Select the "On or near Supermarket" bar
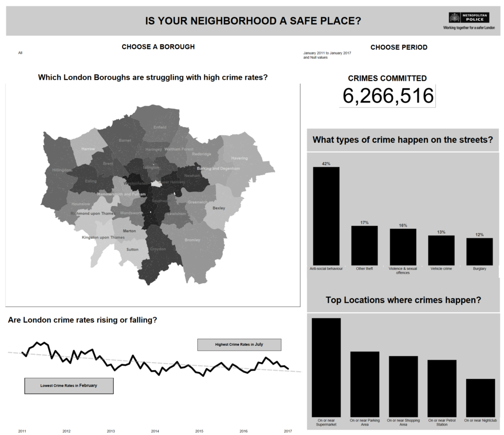The height and width of the screenshot is (435, 504). (326, 367)
